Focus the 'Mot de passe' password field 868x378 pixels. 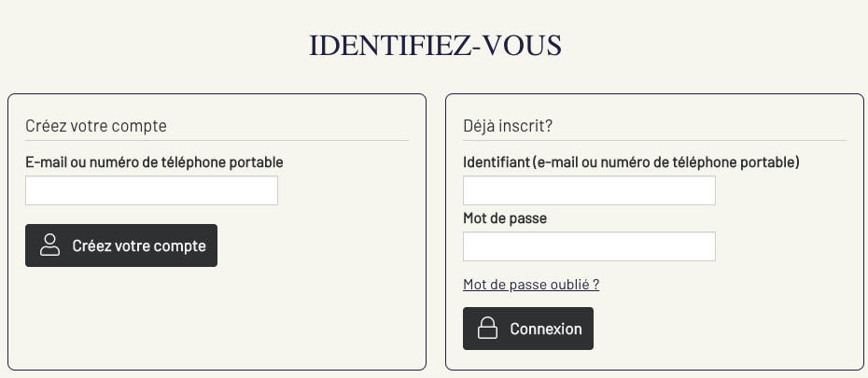tap(589, 246)
